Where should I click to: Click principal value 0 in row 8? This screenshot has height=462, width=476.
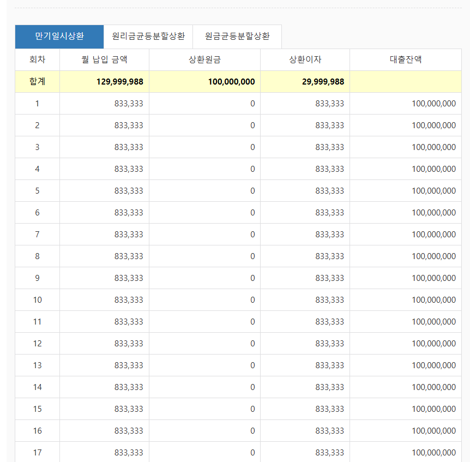(x=252, y=256)
